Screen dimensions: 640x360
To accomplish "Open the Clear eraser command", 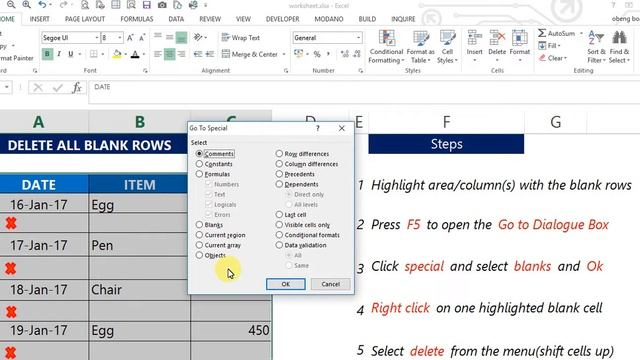I will pos(553,58).
